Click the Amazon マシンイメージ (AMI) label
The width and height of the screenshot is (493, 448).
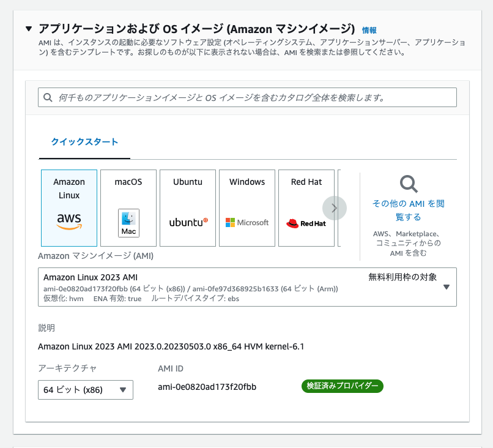point(95,256)
